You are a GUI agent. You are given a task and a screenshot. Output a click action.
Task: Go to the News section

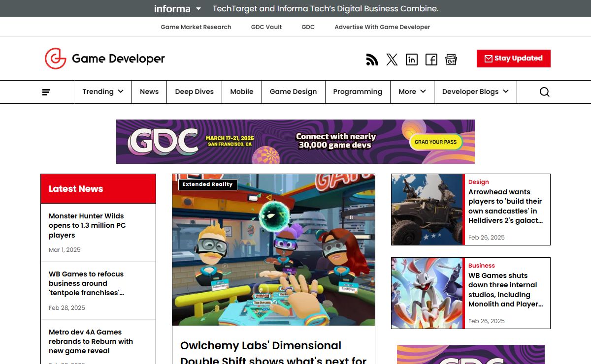149,92
